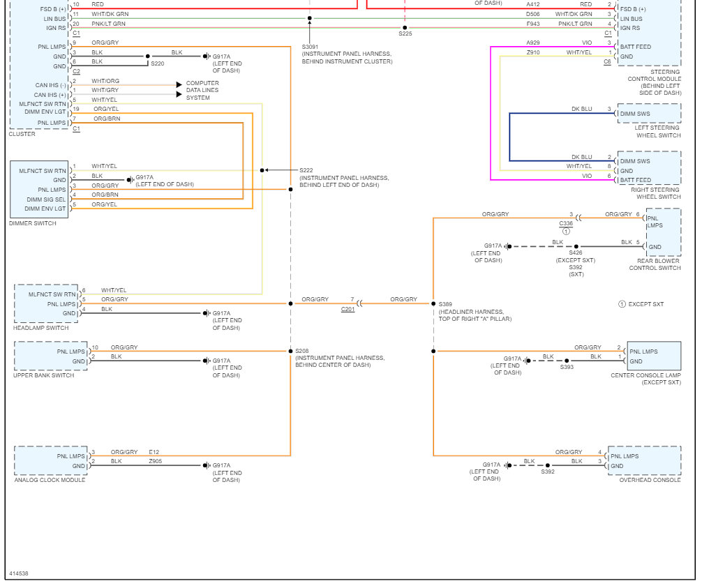This screenshot has width=702, height=588.
Task: Click the splice dot at S208
Action: 290,352
